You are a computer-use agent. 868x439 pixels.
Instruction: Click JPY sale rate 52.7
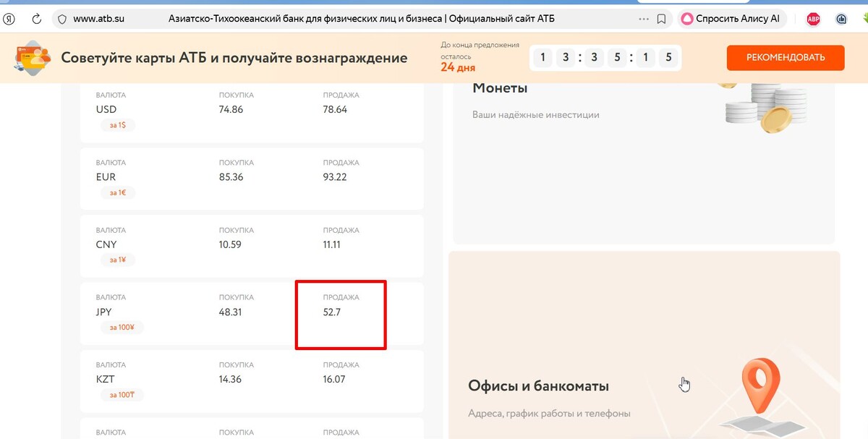tap(332, 312)
